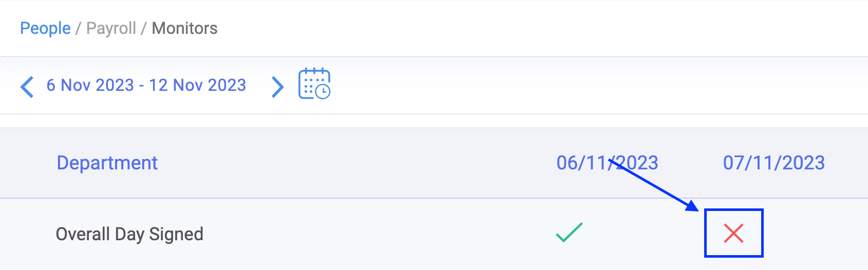Toggle unsigned status for 7 November
This screenshot has height=270, width=868.
pyautogui.click(x=733, y=233)
